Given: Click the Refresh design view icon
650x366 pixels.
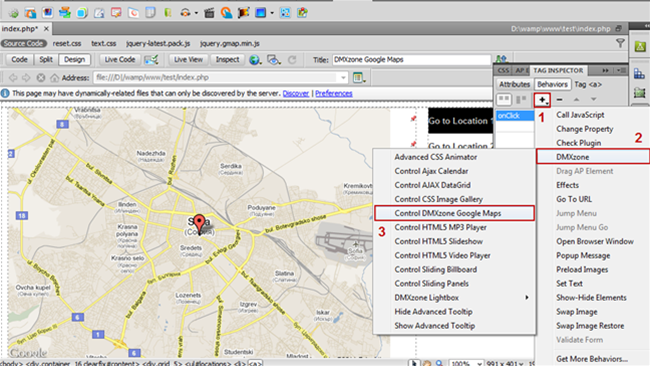Looking at the screenshot, I should (x=292, y=60).
